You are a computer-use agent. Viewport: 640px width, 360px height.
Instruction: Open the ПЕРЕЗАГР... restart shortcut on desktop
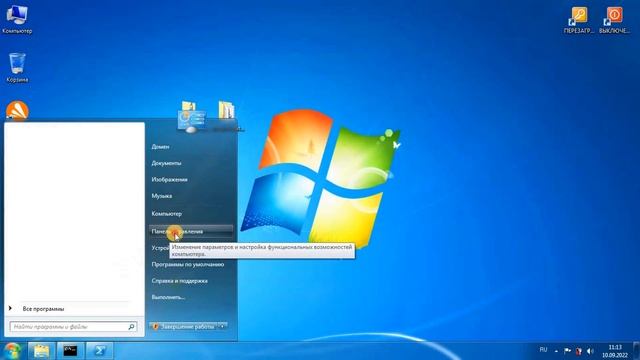click(579, 20)
